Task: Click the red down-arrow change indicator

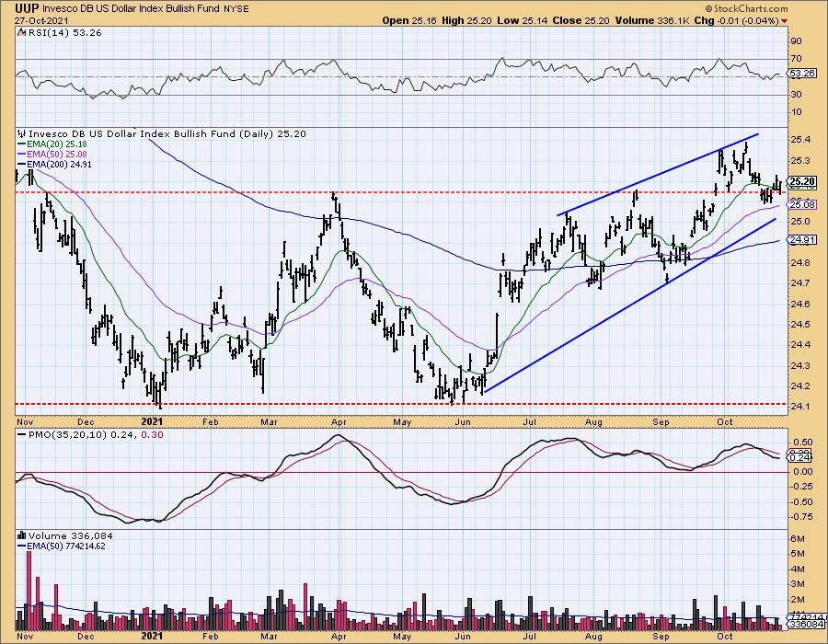Action: pos(784,21)
